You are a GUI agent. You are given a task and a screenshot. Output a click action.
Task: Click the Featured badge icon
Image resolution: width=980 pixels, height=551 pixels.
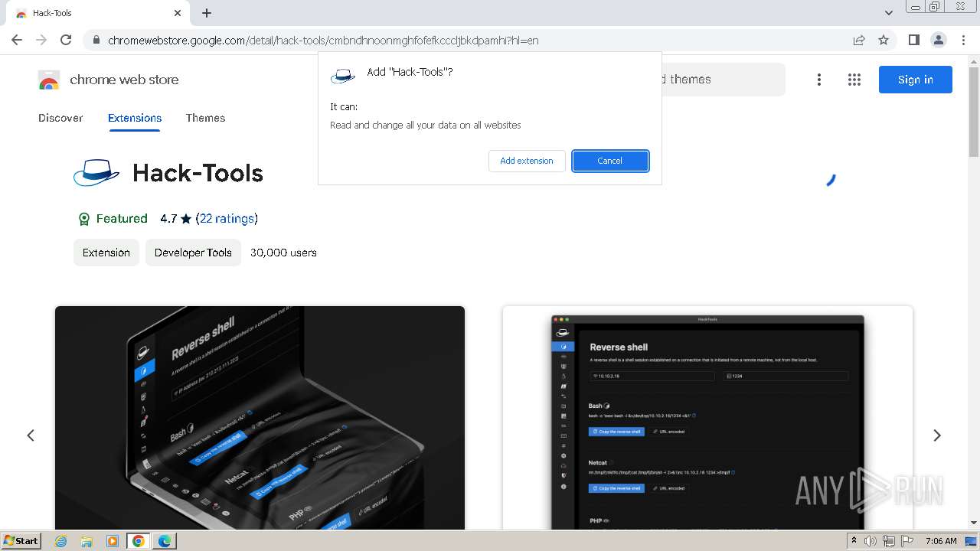pos(84,219)
